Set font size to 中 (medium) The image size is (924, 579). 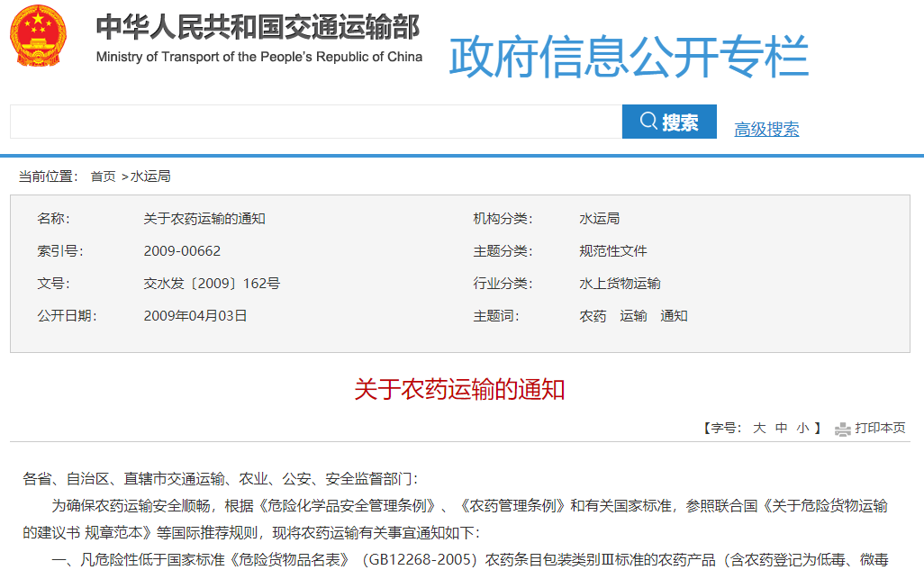(781, 429)
